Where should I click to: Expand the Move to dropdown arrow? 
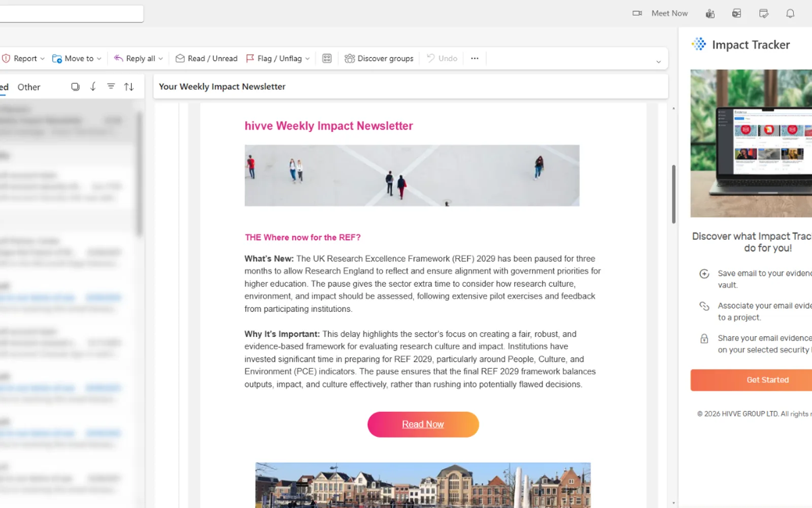click(99, 59)
